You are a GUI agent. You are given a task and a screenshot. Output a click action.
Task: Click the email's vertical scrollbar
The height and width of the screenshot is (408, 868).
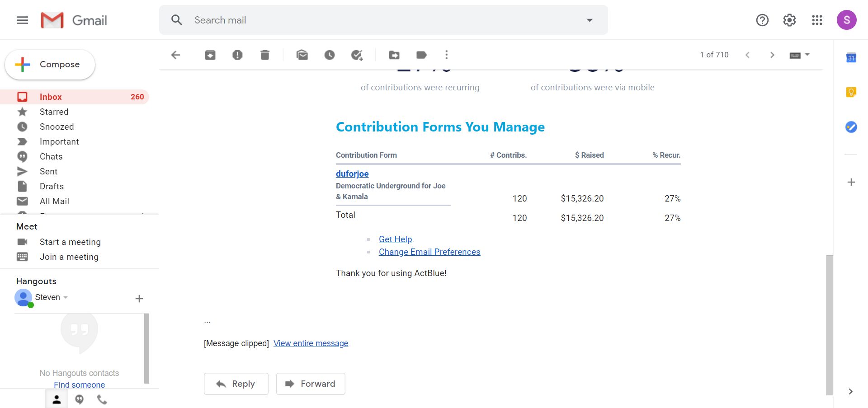click(829, 324)
